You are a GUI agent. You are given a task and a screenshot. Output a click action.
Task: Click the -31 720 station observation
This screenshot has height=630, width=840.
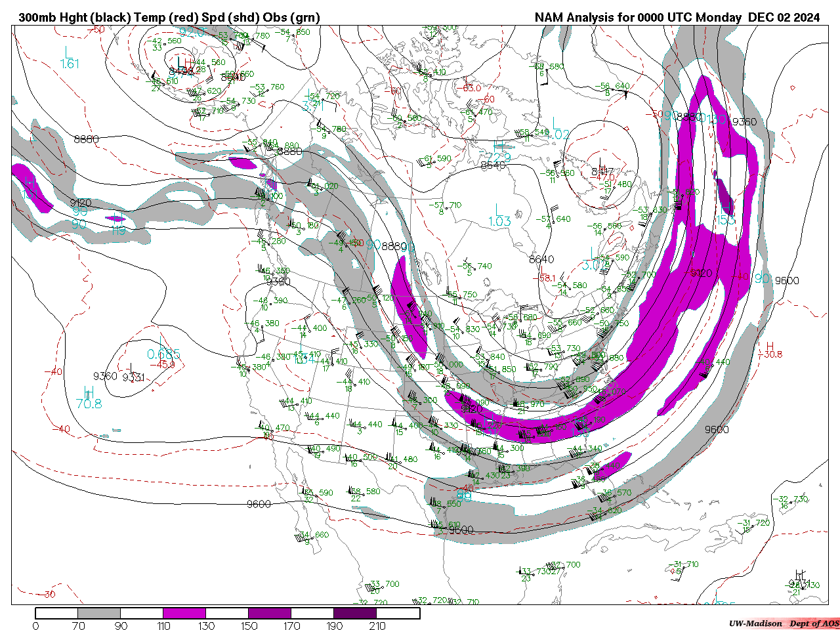755,524
